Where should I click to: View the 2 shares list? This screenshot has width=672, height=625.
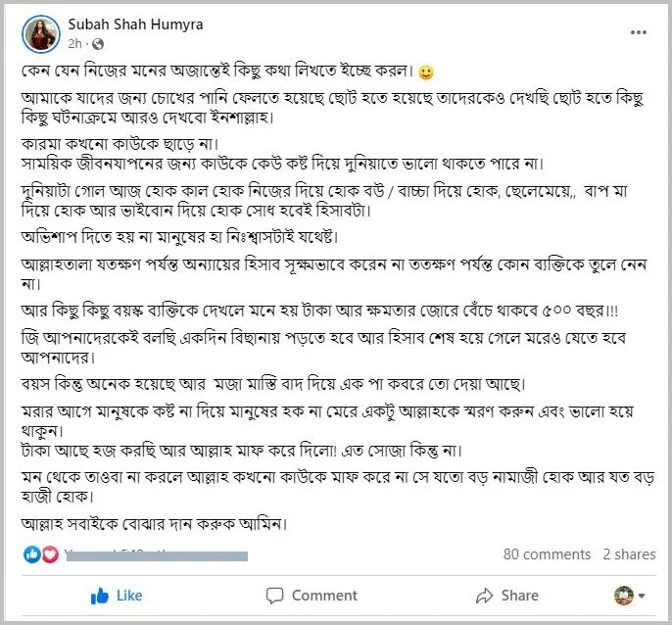(629, 554)
